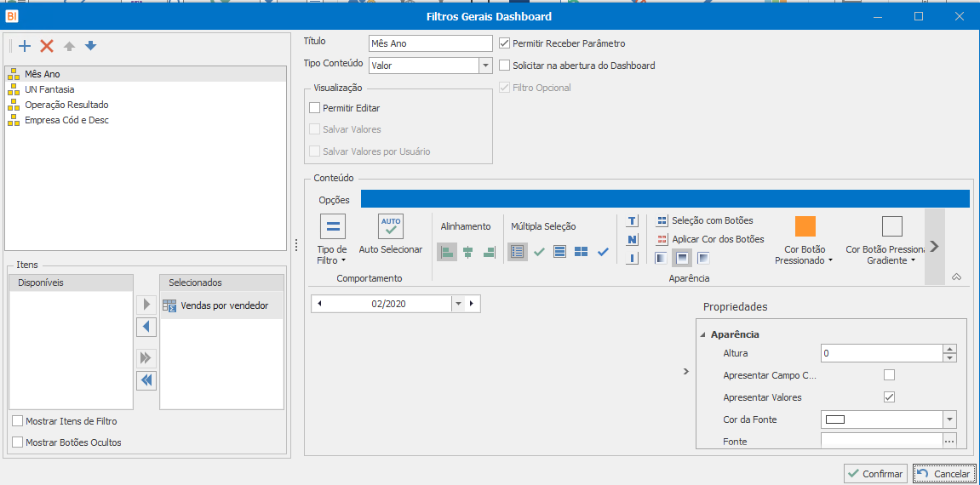Screen dimensions: 980x485
Task: Choose the blue checkmark multiple selection option
Action: [603, 252]
